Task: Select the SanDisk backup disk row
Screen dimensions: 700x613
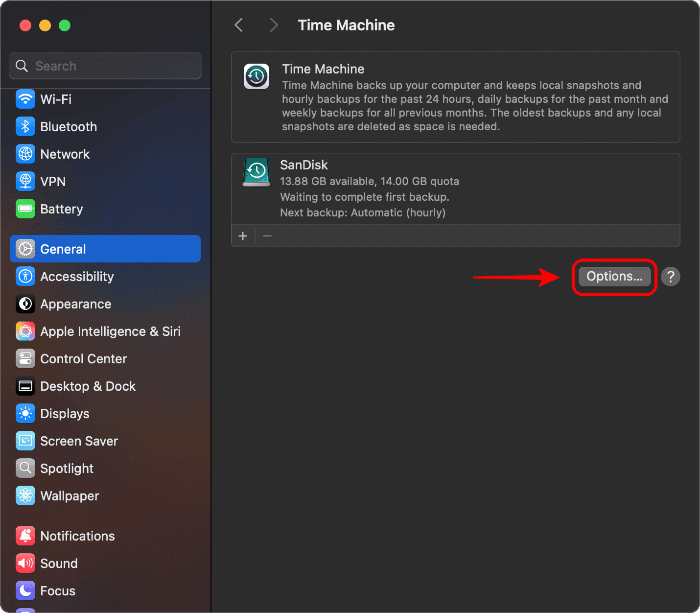Action: [455, 189]
